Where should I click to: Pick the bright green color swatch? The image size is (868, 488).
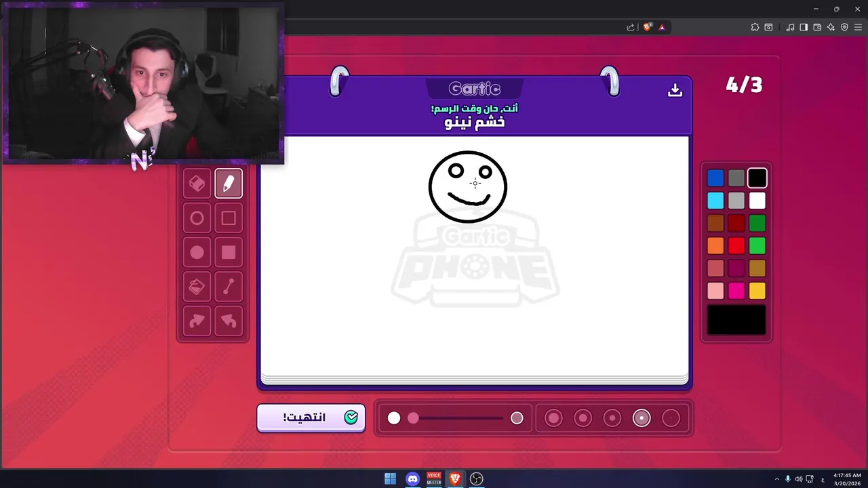757,245
